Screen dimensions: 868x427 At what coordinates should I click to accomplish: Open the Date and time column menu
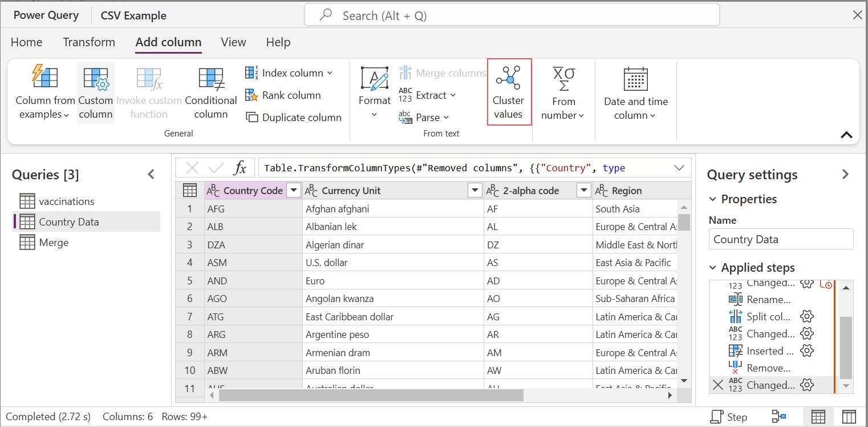coord(636,93)
